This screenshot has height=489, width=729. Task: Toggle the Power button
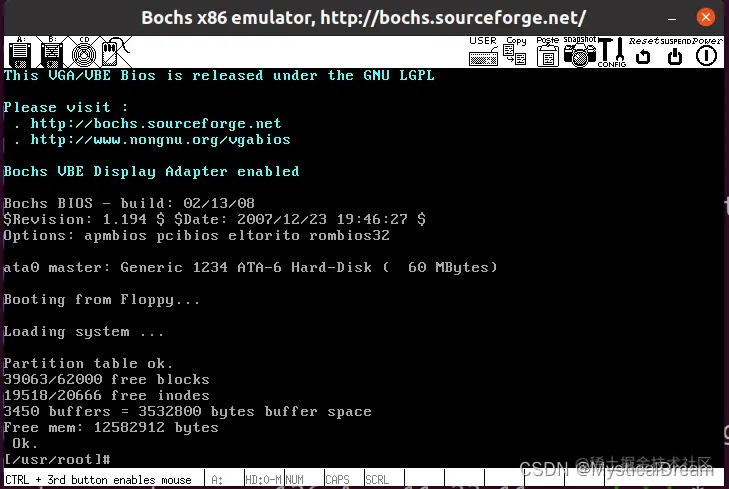pos(707,52)
